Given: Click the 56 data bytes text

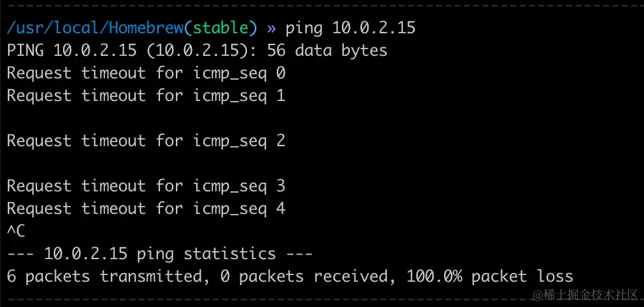Looking at the screenshot, I should pyautogui.click(x=327, y=51).
